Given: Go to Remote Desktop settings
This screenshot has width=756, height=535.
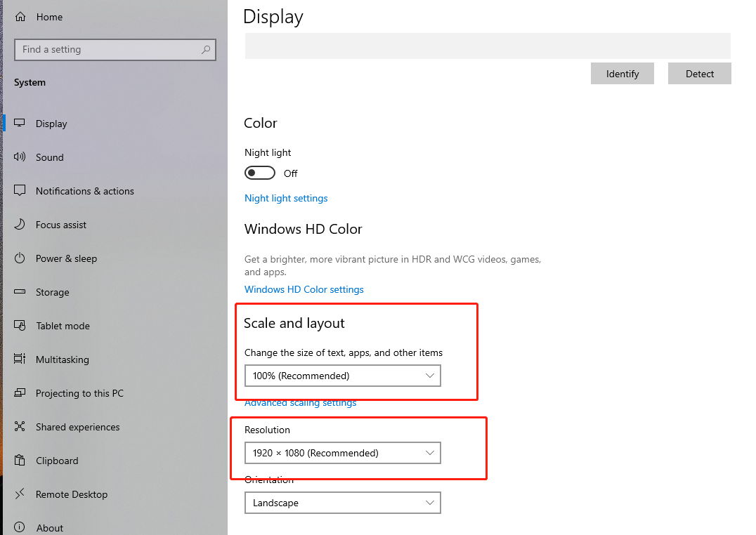Looking at the screenshot, I should coord(72,494).
